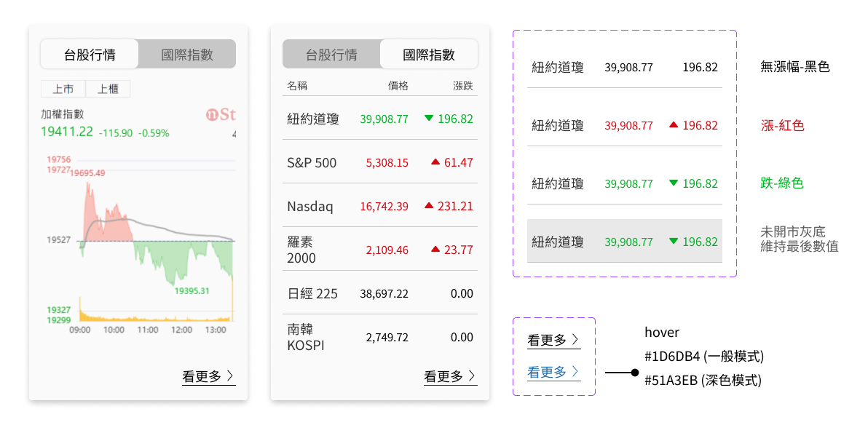
Task: Click the S&P 500 price 5,308.15
Action: (387, 163)
